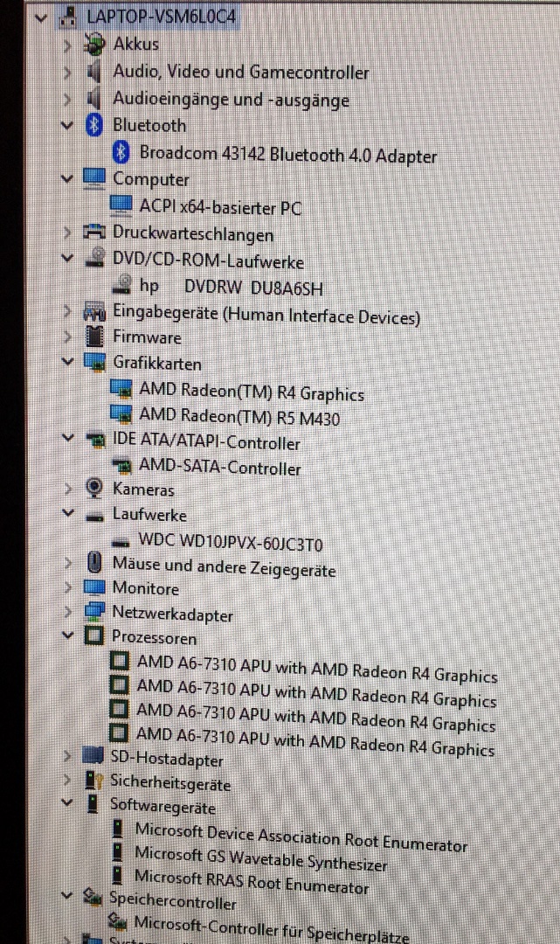Expand Audio, Video und Gamecontroller

point(67,73)
